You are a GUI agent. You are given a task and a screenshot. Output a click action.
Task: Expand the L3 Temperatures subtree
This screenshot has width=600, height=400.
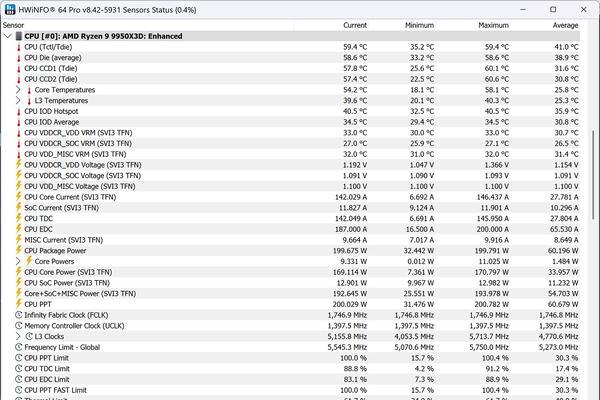[x=18, y=100]
